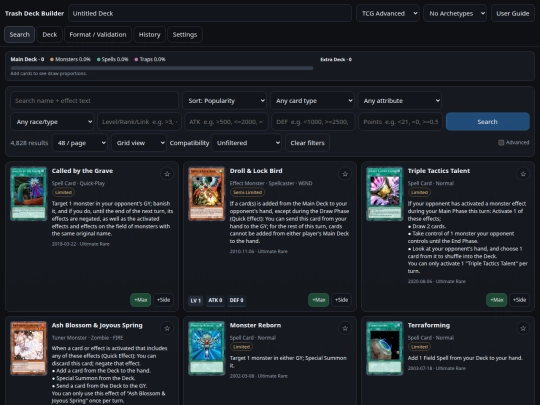Viewport: 540px width, 405px height.
Task: Favorite the Monster Reborn card
Action: tap(345, 329)
